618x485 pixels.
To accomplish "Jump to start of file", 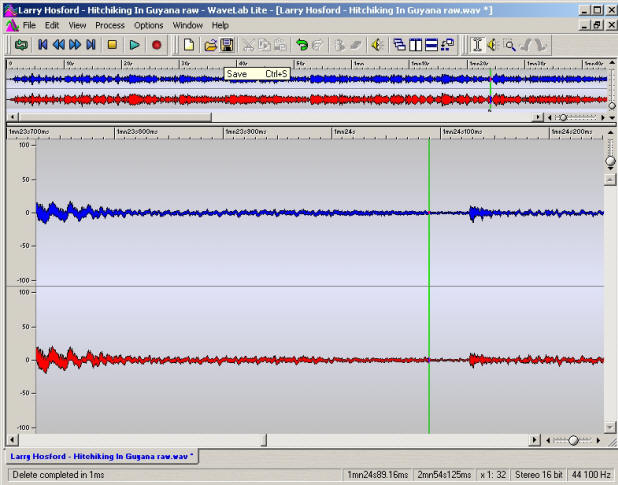I will click(43, 45).
